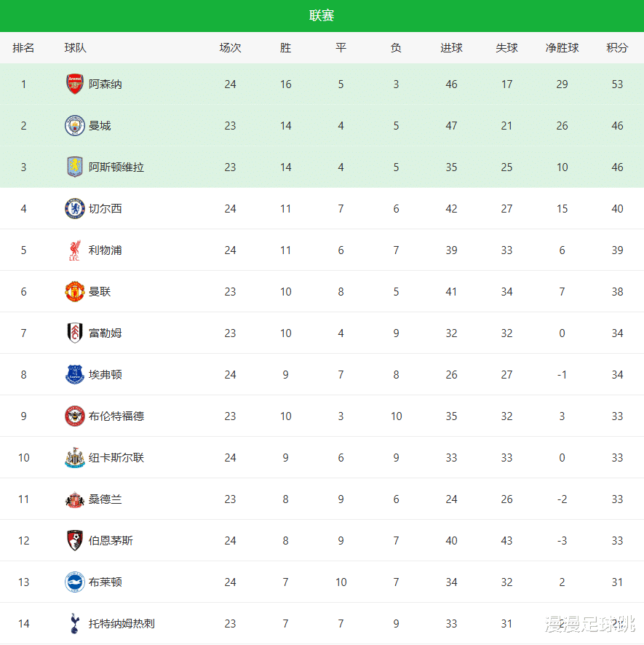Image resolution: width=644 pixels, height=645 pixels.
Task: Click the Brighton club crest icon
Action: pos(75,582)
